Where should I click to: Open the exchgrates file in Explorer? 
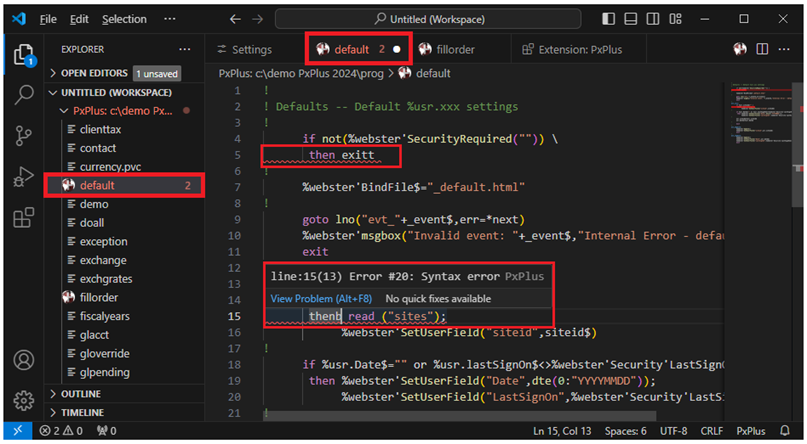105,279
